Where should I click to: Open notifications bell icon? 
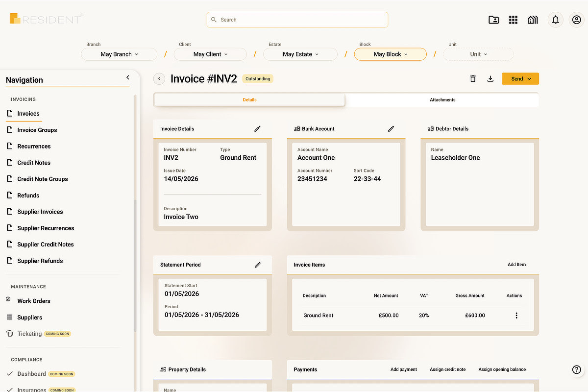555,20
